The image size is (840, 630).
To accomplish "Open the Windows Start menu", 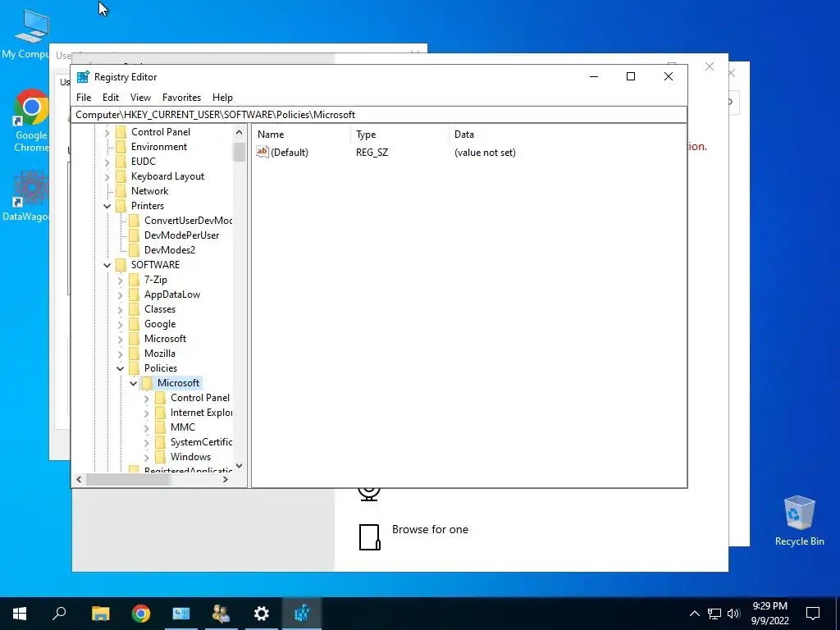I will click(x=20, y=614).
